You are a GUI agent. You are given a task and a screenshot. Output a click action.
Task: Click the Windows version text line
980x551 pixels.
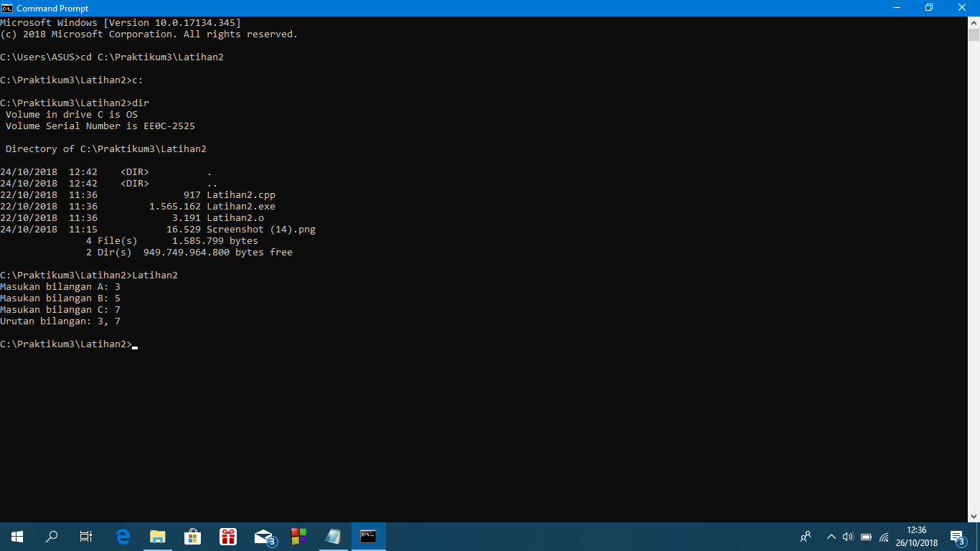coord(121,23)
